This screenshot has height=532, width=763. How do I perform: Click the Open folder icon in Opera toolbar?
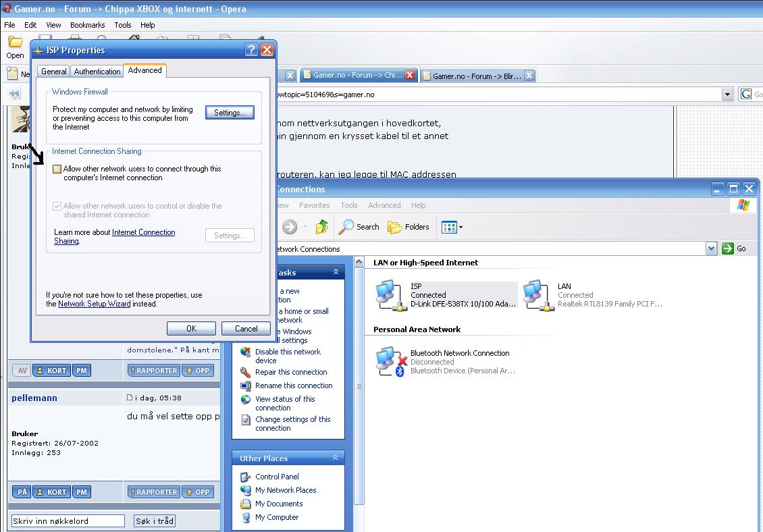15,42
